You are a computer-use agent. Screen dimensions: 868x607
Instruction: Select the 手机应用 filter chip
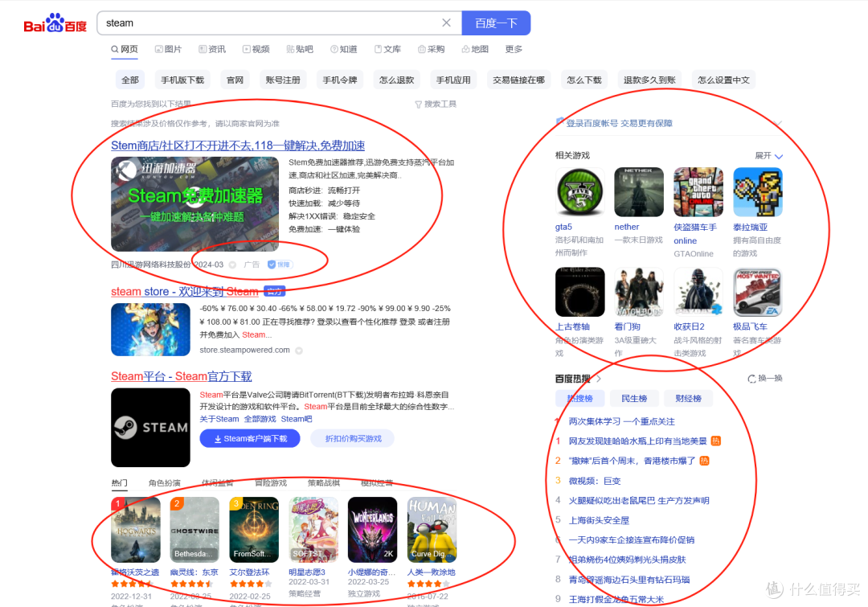453,80
